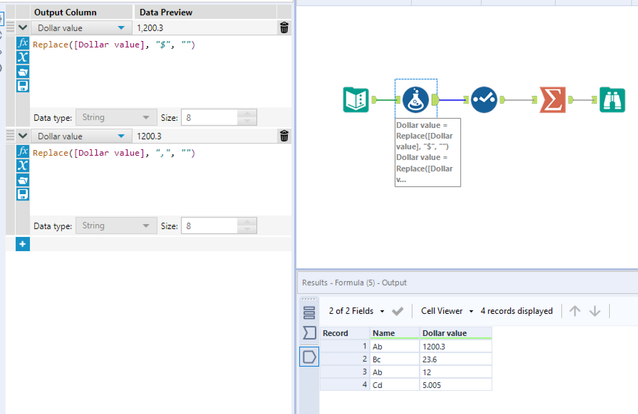Save the "," Replace expression
This screenshot has height=414, width=638.
pyautogui.click(x=23, y=194)
